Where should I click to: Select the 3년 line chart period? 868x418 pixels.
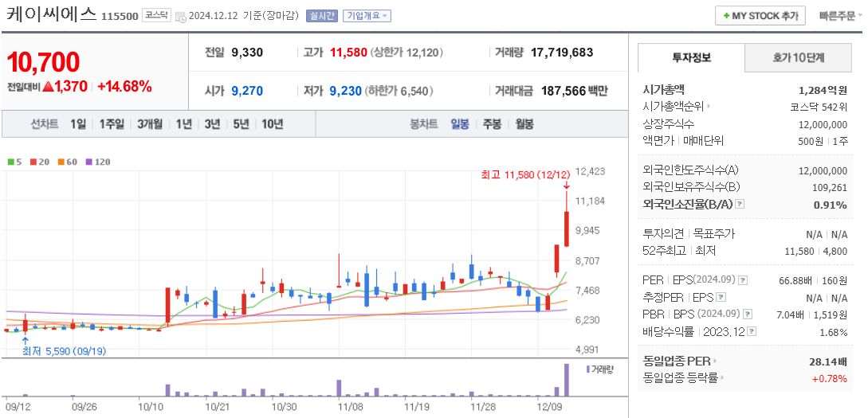(x=212, y=124)
